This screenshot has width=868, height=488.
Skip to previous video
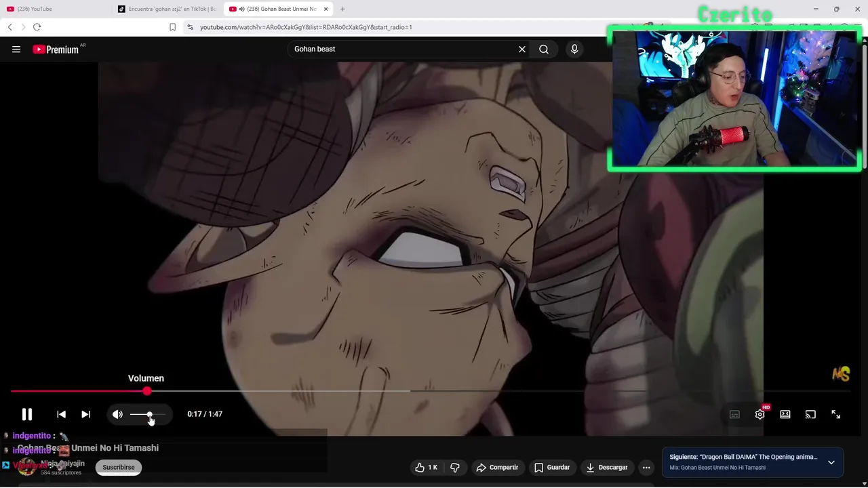tap(61, 414)
